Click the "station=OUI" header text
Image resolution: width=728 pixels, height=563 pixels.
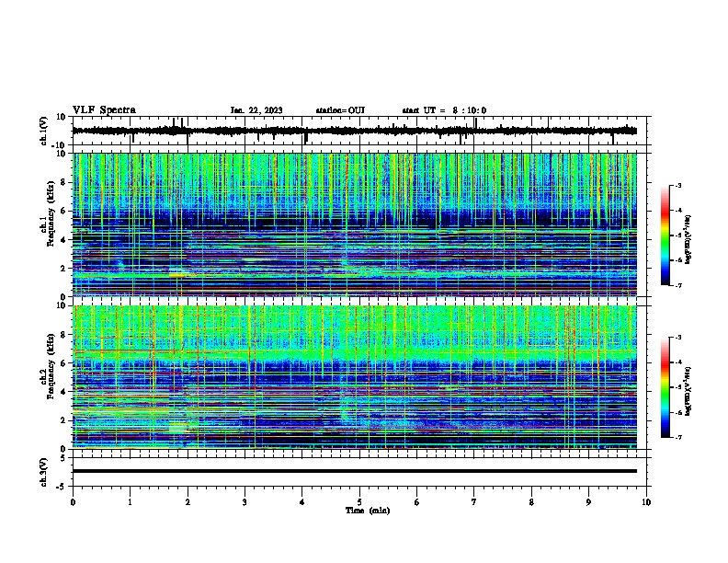pyautogui.click(x=340, y=110)
